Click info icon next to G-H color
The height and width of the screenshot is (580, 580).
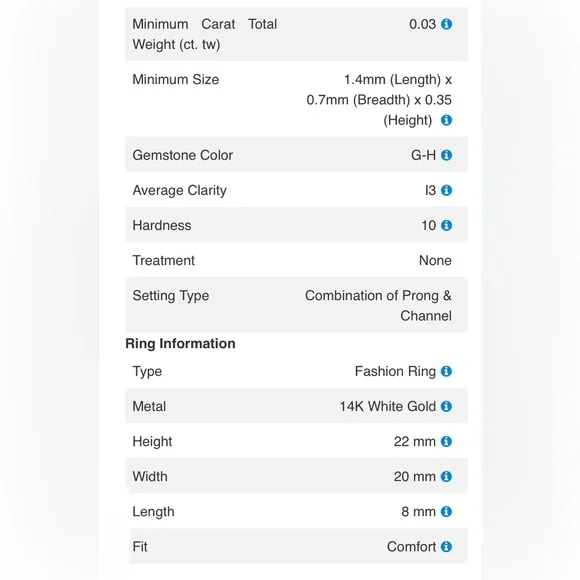446,155
